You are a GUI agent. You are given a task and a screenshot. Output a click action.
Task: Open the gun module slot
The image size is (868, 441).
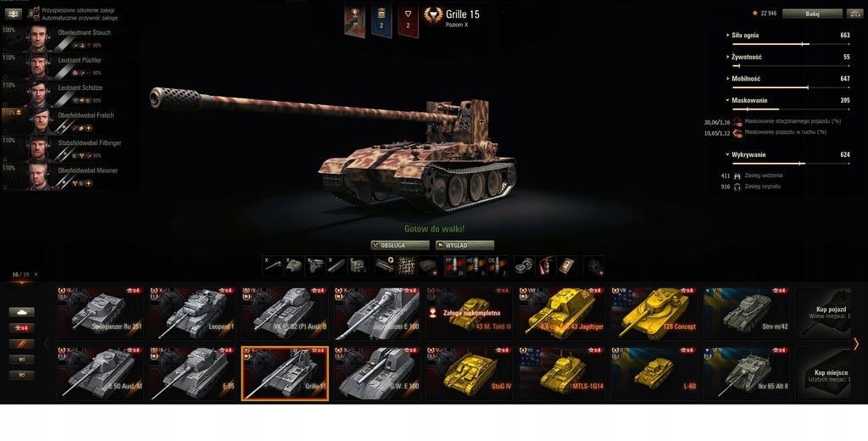(x=274, y=266)
